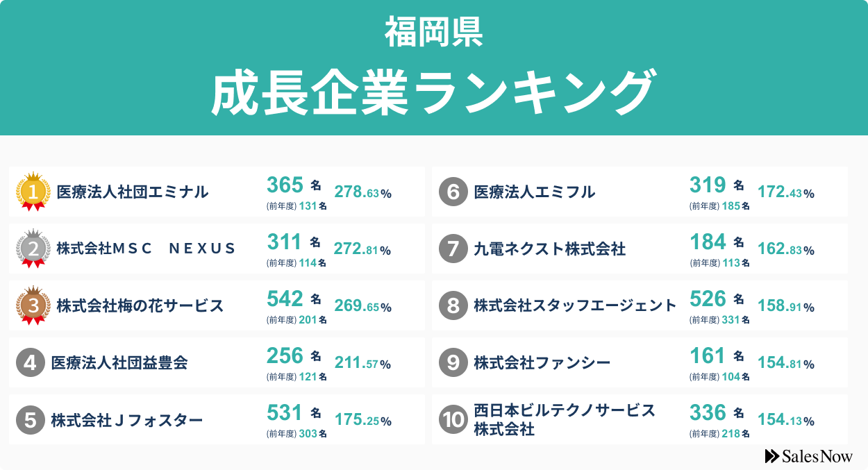Click the rank 6 circle badge

click(453, 192)
